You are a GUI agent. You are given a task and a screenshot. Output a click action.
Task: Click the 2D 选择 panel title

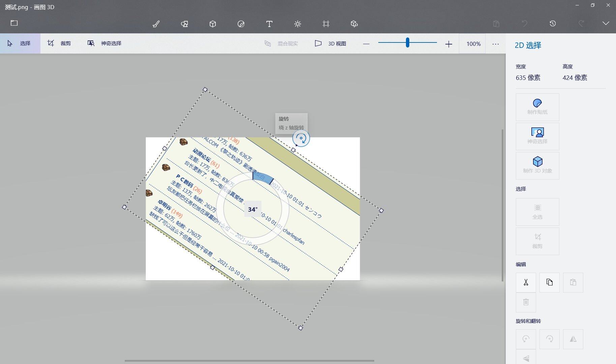528,45
